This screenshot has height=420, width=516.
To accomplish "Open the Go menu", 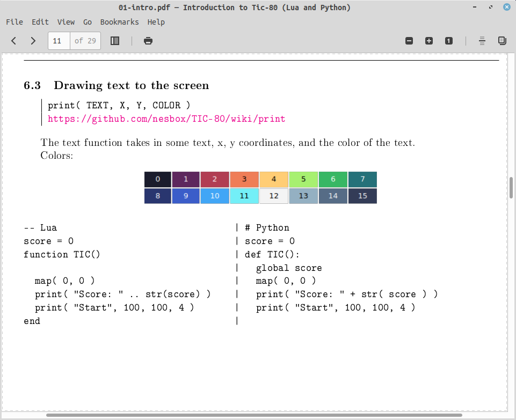I will (x=87, y=22).
